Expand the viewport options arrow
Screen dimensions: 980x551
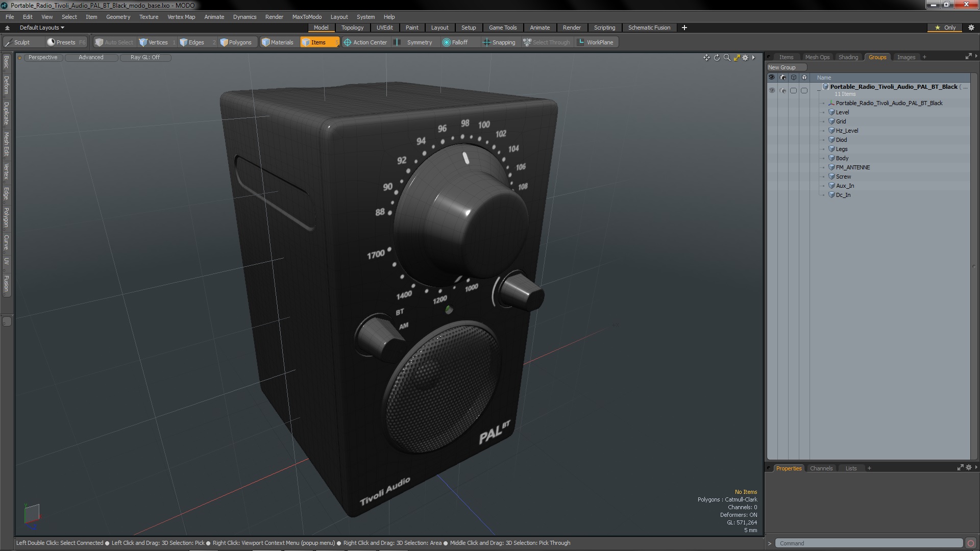(x=753, y=58)
